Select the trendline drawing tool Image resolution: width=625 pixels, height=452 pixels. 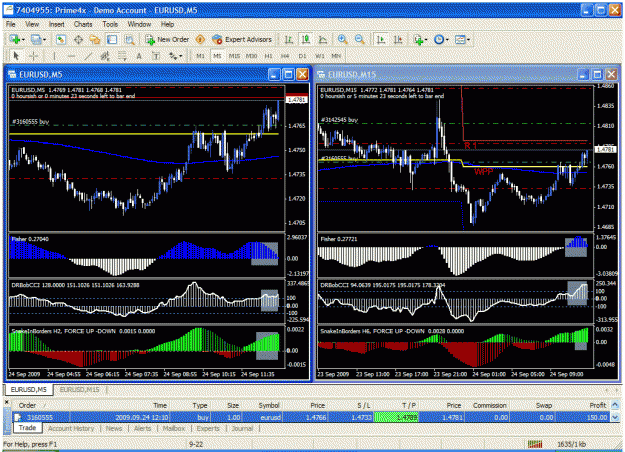click(88, 56)
